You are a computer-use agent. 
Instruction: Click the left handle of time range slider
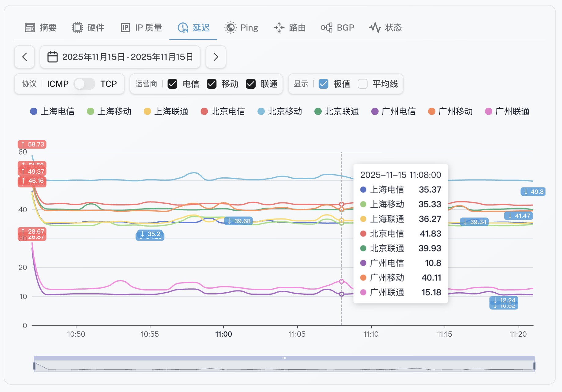tap(34, 366)
